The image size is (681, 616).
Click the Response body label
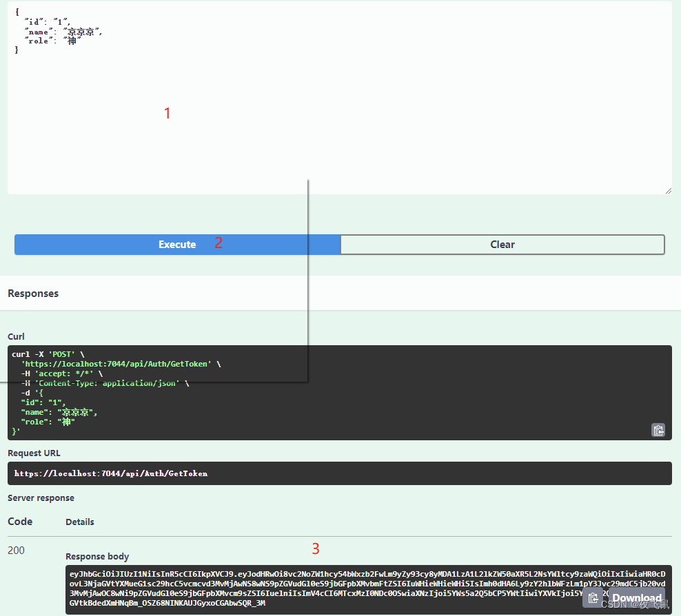point(97,557)
